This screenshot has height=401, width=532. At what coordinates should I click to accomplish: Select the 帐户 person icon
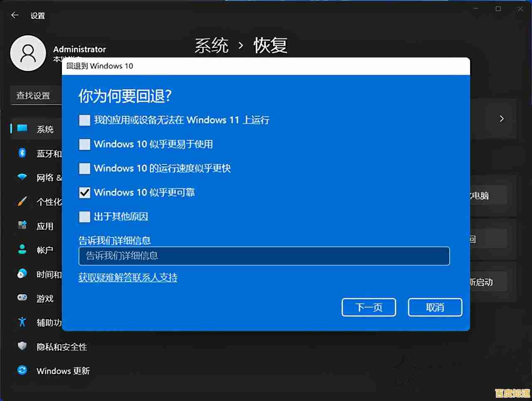(23, 249)
